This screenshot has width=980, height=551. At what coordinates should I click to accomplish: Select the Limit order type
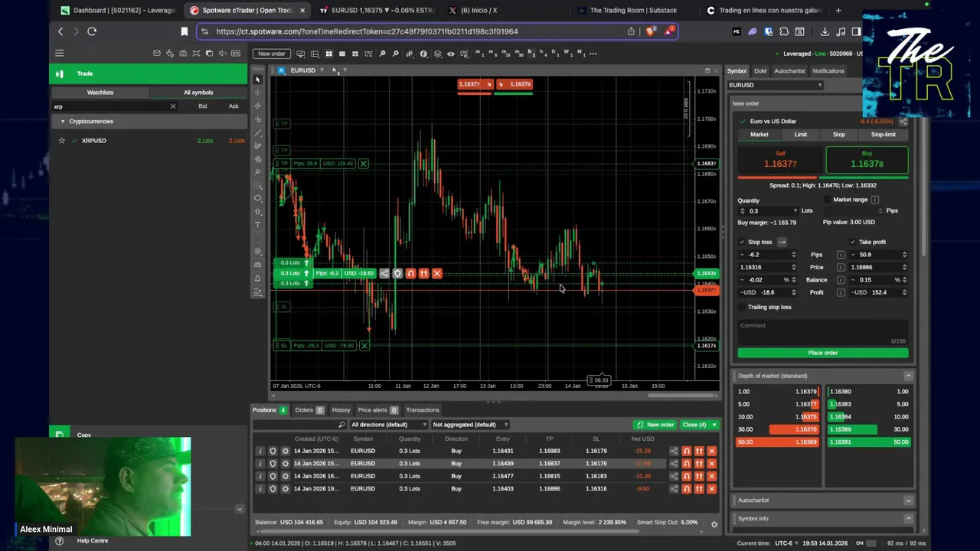coord(800,135)
